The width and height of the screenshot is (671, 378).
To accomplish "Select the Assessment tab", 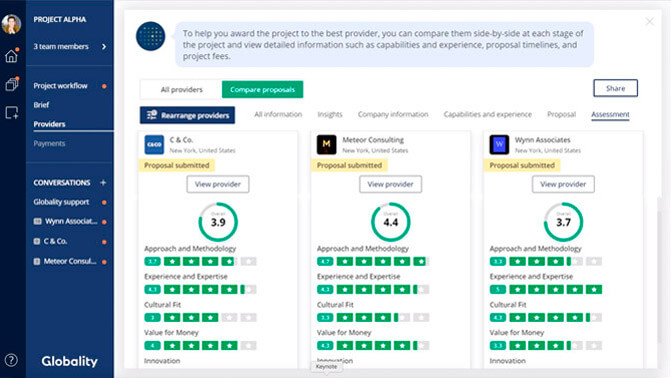I will [x=610, y=114].
